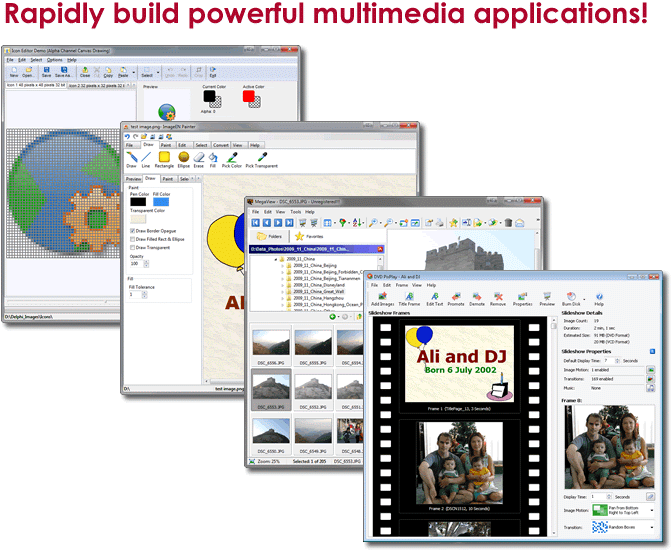The height and width of the screenshot is (550, 671).
Task: Open Transition dropdown showing Random Boxes
Action: (652, 527)
